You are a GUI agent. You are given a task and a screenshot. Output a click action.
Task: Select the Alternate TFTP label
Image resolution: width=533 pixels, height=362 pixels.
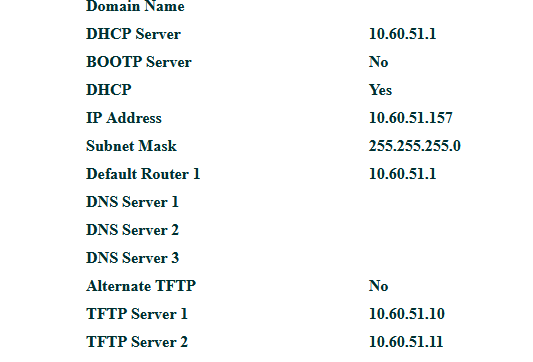coord(141,286)
